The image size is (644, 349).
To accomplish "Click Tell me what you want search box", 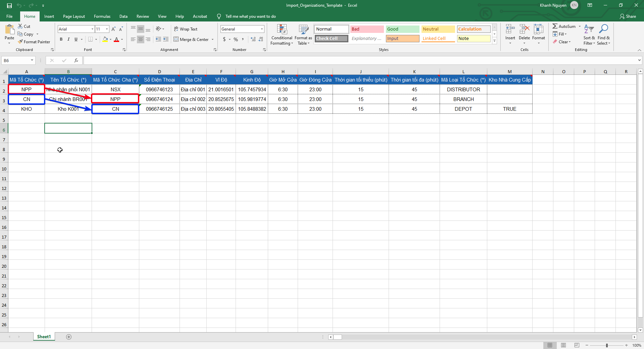I will [x=250, y=16].
